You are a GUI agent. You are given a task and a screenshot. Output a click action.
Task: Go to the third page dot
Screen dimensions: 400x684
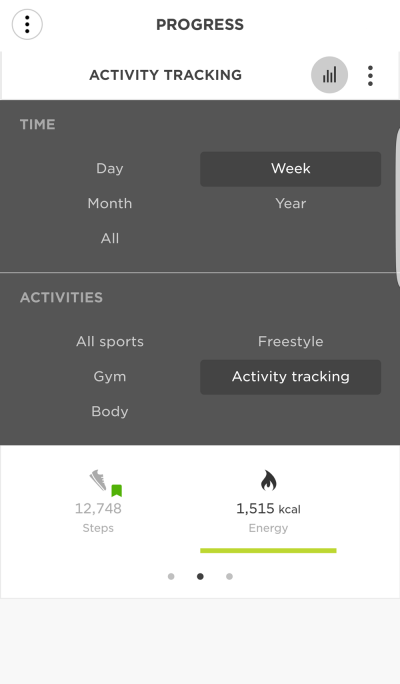click(x=229, y=577)
